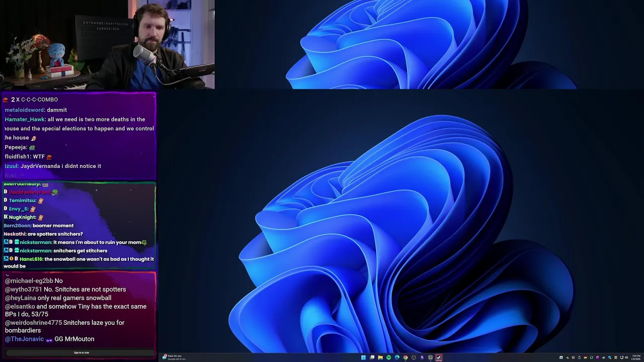644x362 pixels.
Task: Click @weirdoshrine4775 Snitchers laze you comment
Action: [64, 326]
